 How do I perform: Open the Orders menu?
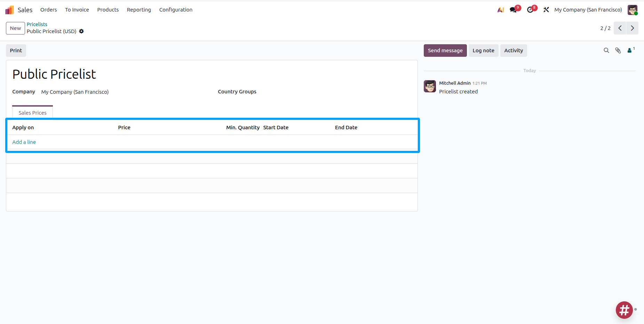coord(48,10)
